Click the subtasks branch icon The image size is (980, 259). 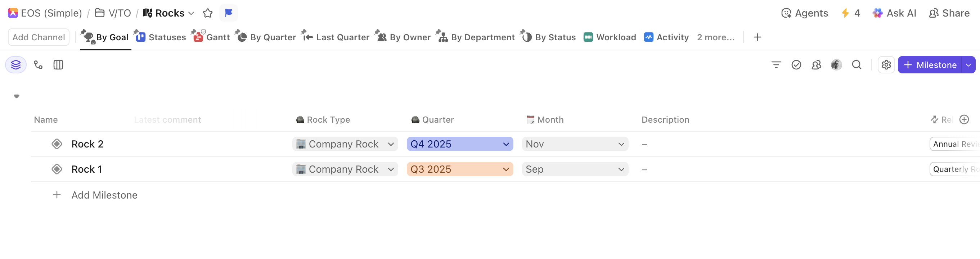38,65
